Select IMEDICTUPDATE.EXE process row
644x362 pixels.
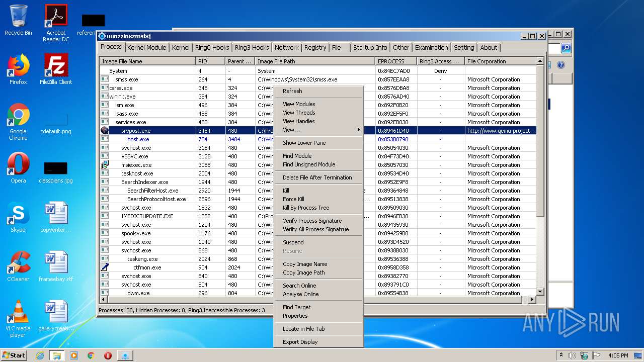tap(317, 216)
